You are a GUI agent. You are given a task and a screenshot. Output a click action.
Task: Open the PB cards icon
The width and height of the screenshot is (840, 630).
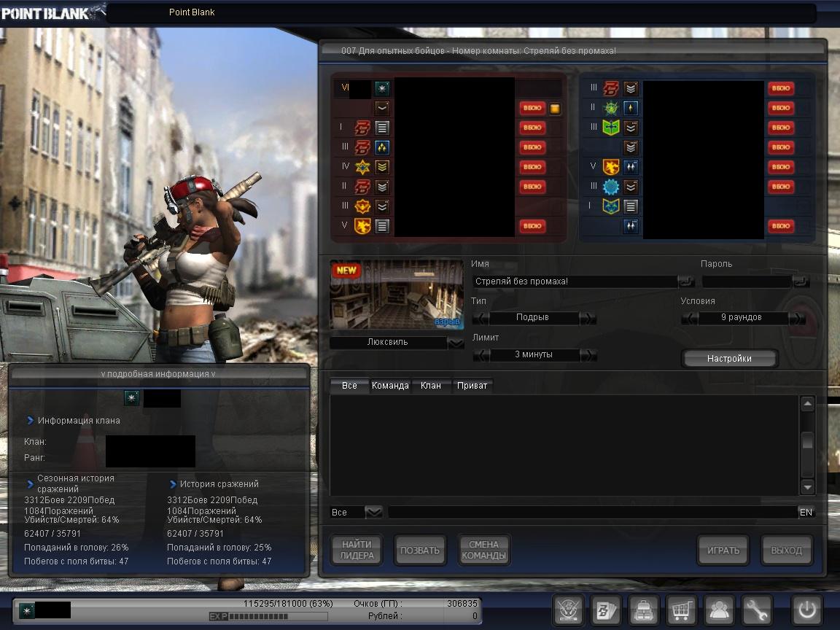(605, 610)
